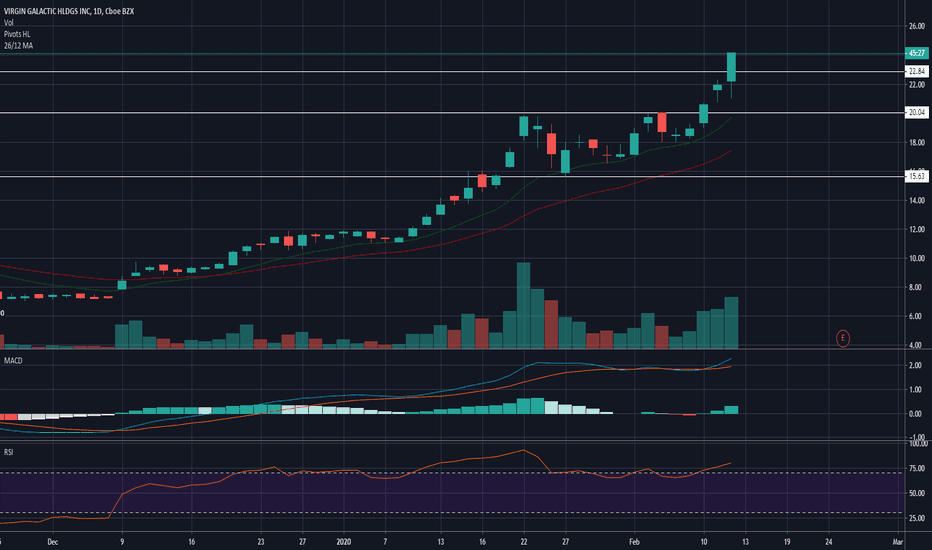The width and height of the screenshot is (932, 550).
Task: Select the Pivots HL indicator label
Action: (x=17, y=34)
